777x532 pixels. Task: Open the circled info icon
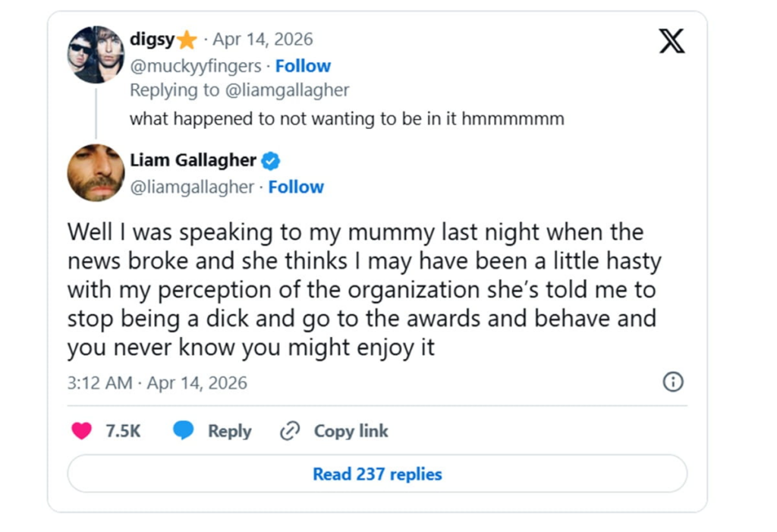673,382
